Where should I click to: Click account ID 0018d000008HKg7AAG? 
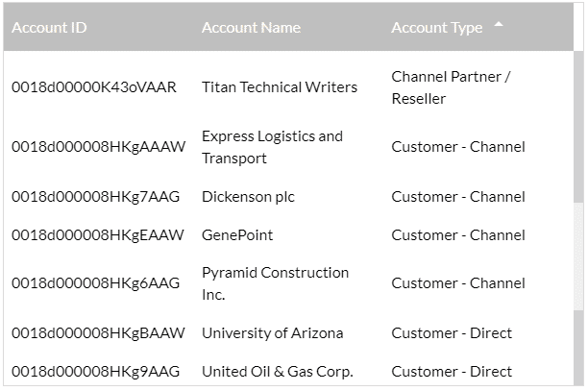tap(95, 197)
